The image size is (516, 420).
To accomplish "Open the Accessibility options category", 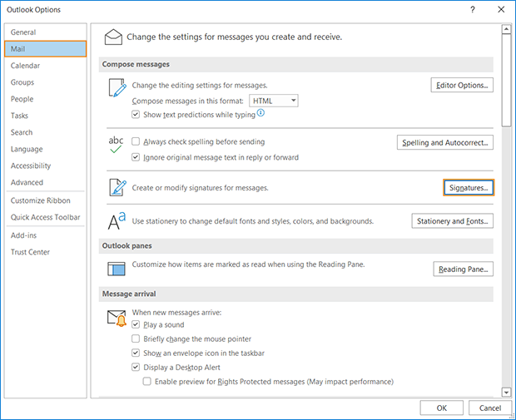I will 46,166.
